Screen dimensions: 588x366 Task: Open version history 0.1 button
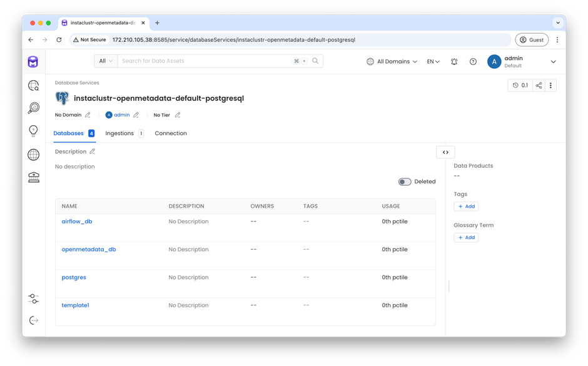click(520, 86)
